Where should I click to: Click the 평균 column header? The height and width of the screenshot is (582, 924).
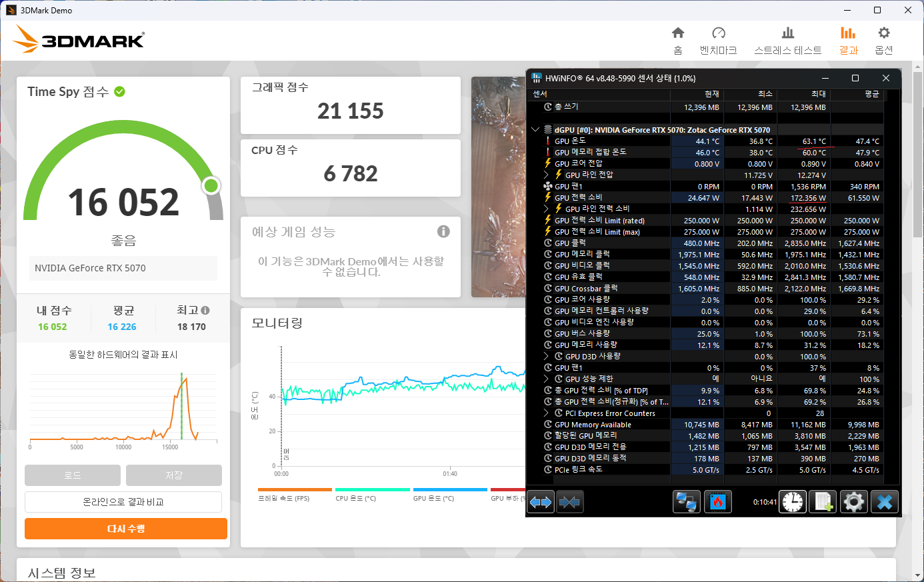click(x=857, y=94)
